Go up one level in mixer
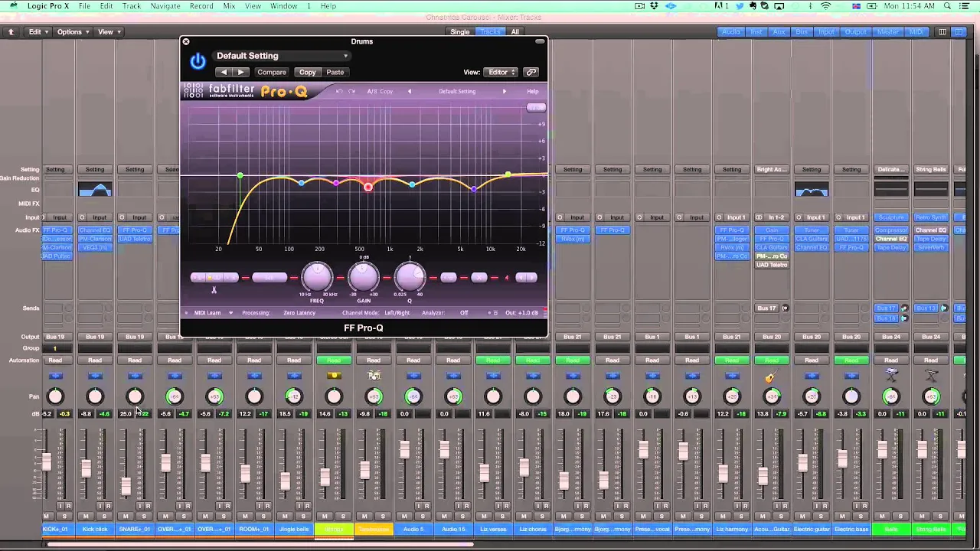Screen dimensions: 980x551 point(11,32)
